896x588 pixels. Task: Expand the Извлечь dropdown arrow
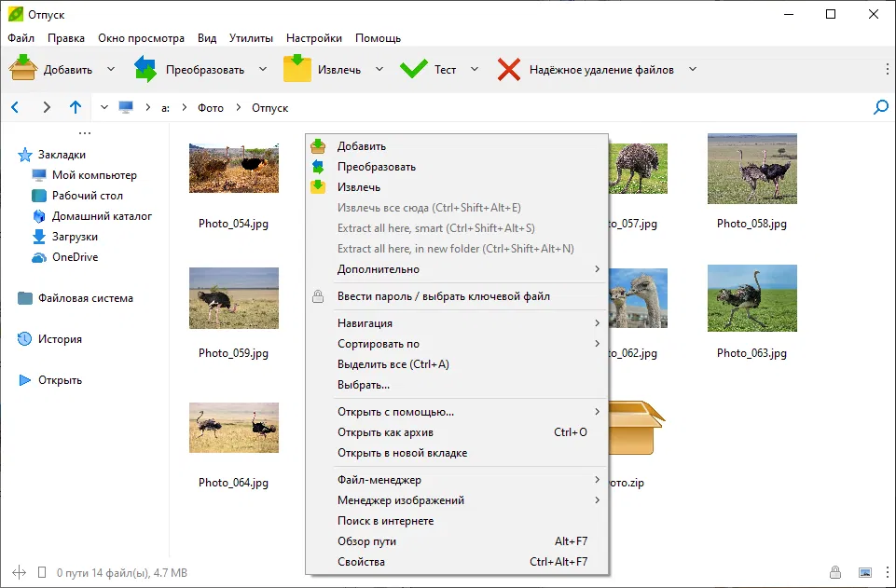tap(379, 69)
